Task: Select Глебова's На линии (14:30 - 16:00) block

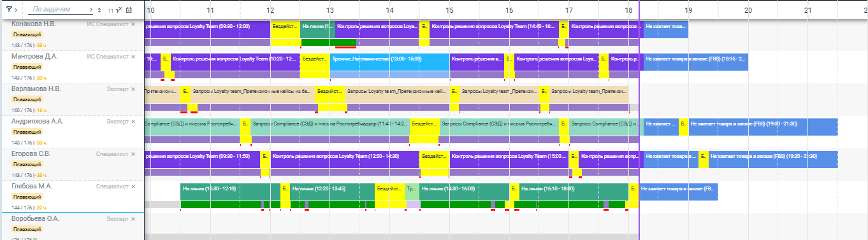Action: pyautogui.click(x=465, y=192)
